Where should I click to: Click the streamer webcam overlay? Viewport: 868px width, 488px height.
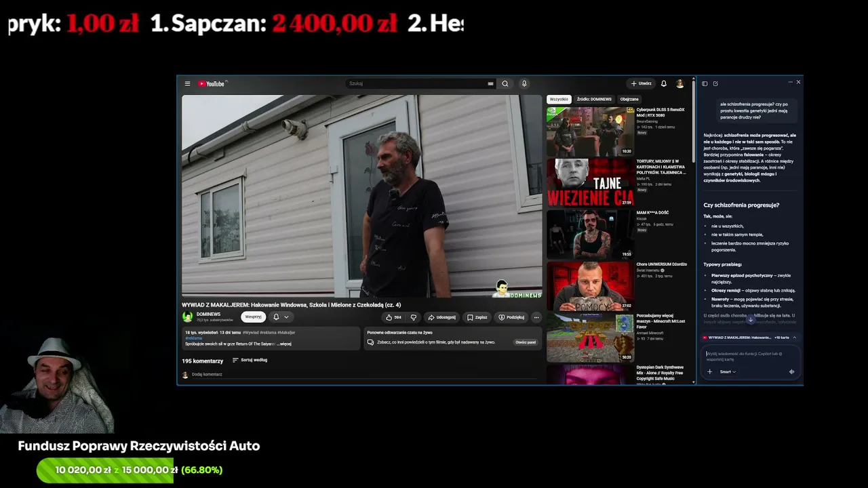(58, 385)
